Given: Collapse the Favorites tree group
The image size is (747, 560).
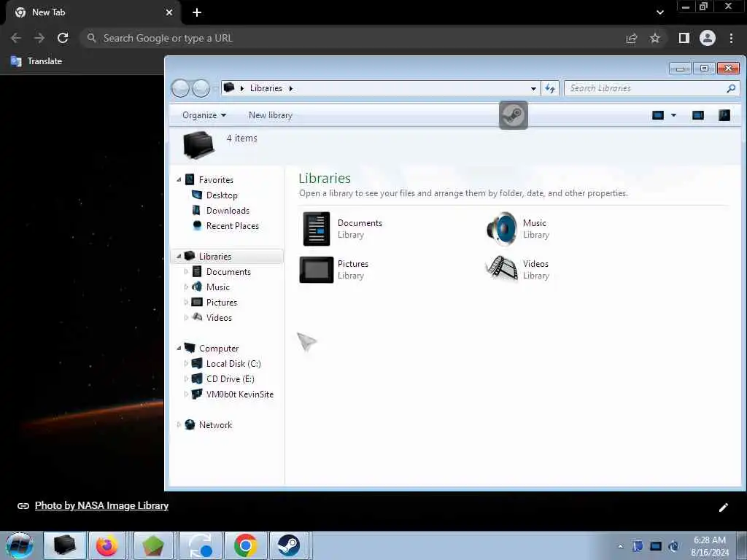Looking at the screenshot, I should point(179,180).
